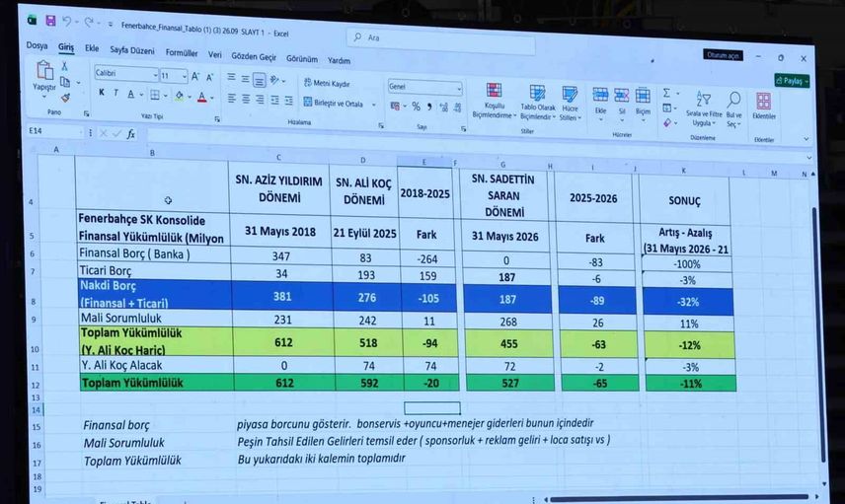The height and width of the screenshot is (504, 845).
Task: Select the Format Painter brush
Action: coord(65,98)
